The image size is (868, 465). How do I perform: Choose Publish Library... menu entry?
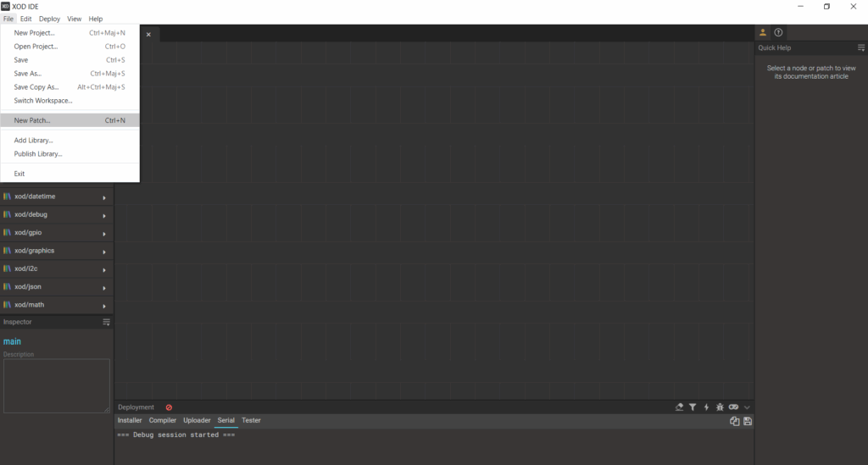(x=70, y=153)
